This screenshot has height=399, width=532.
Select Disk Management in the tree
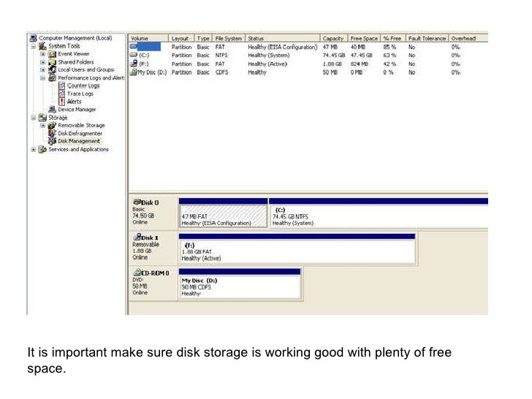(79, 141)
